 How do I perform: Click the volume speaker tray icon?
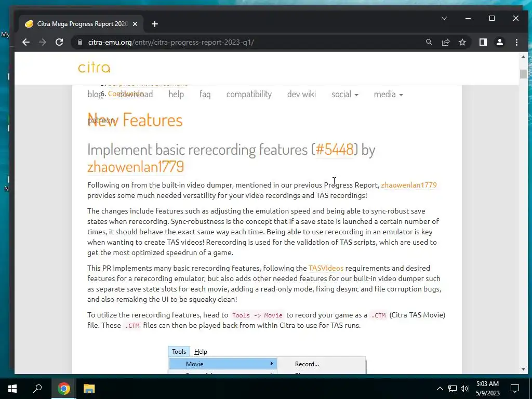[464, 389]
